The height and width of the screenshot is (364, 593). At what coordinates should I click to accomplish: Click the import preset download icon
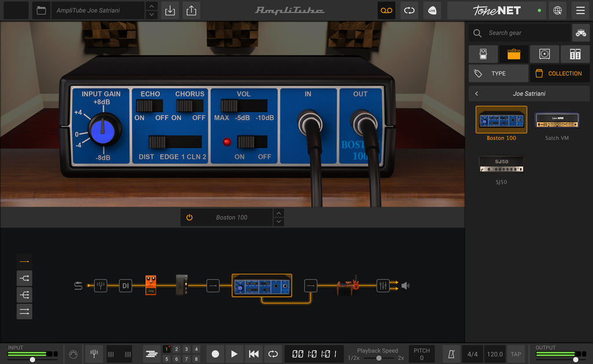170,10
